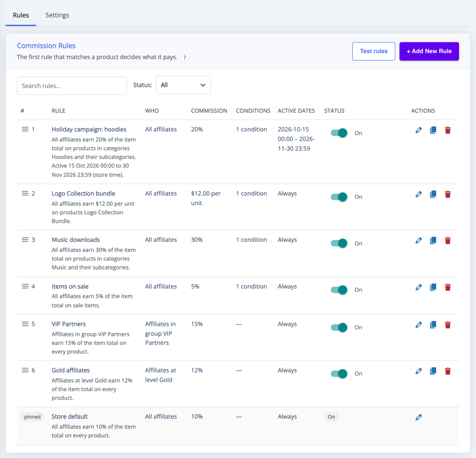Click the Test rules button
This screenshot has height=458, width=476.
click(x=373, y=52)
